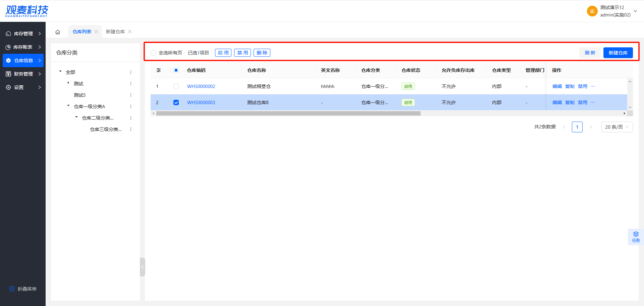Collapse the 仓库一级分类A tree node
The image size is (644, 306).
68,106
